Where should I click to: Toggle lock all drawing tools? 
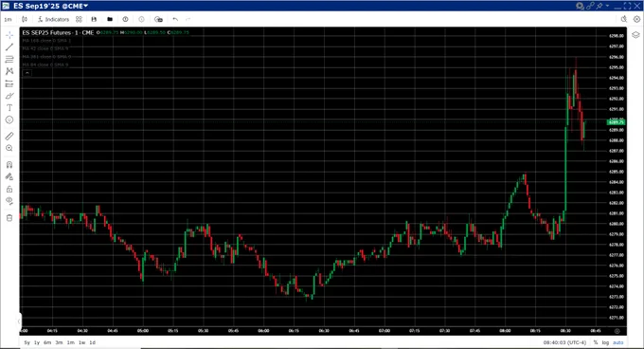pyautogui.click(x=9, y=189)
